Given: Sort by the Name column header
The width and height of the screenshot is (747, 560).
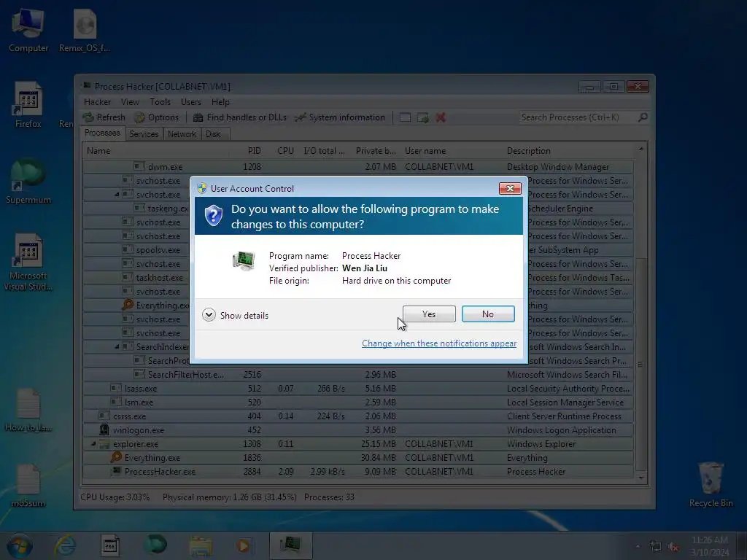Looking at the screenshot, I should pos(155,151).
